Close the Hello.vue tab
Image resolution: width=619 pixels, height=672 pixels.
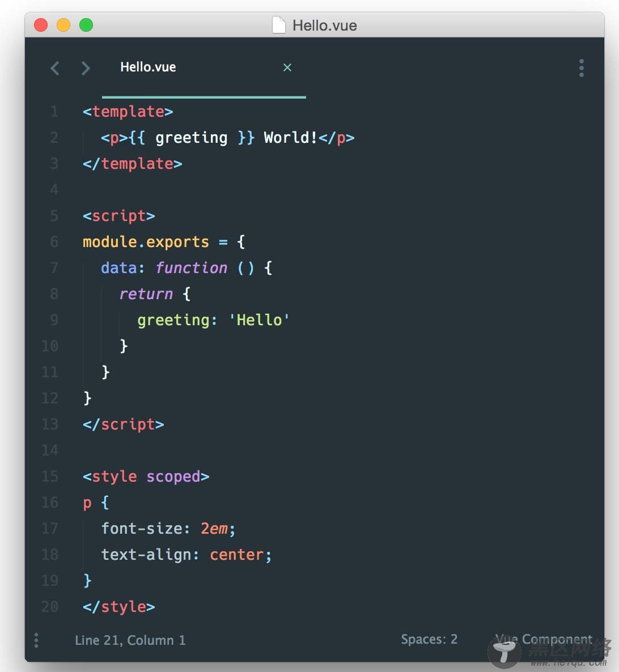coord(287,67)
